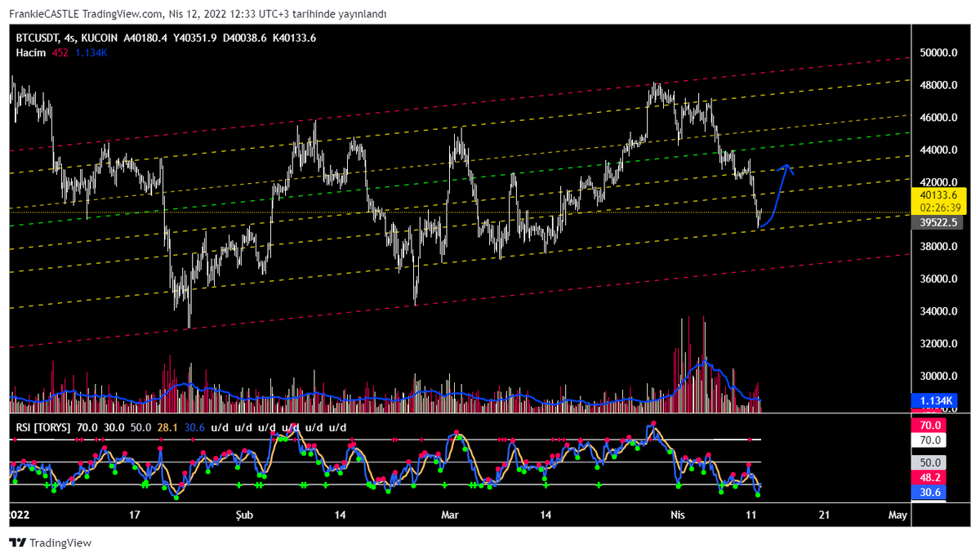980x558 pixels.
Task: Click the FrankieCASTLE author name
Action: [x=42, y=15]
